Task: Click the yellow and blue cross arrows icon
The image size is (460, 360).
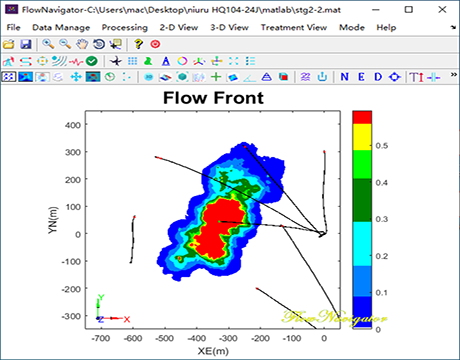Action: [217, 61]
